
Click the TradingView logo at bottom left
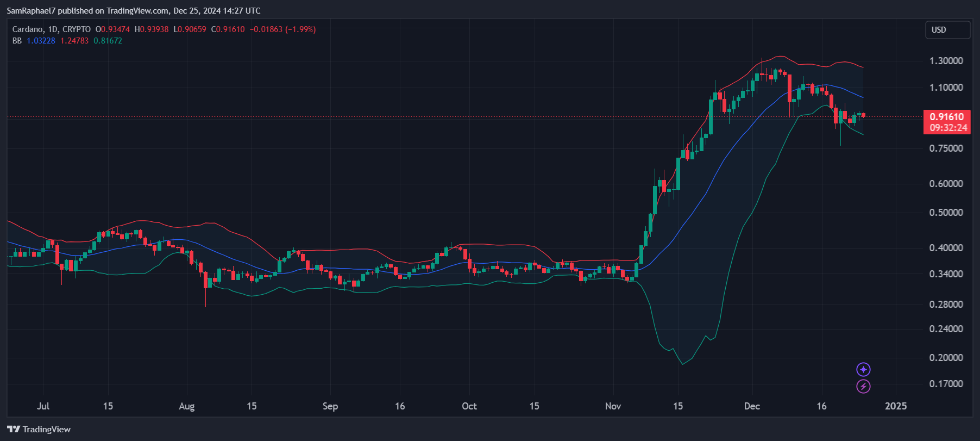(x=39, y=429)
